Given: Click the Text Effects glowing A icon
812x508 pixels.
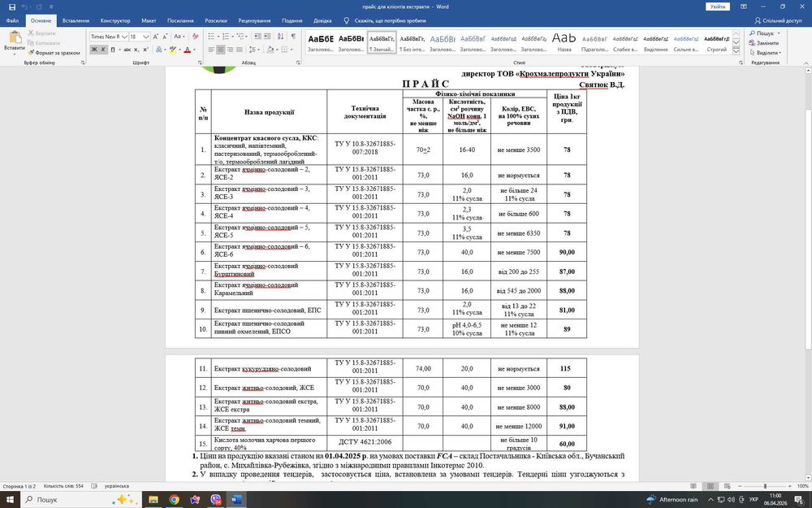Looking at the screenshot, I should 158,50.
